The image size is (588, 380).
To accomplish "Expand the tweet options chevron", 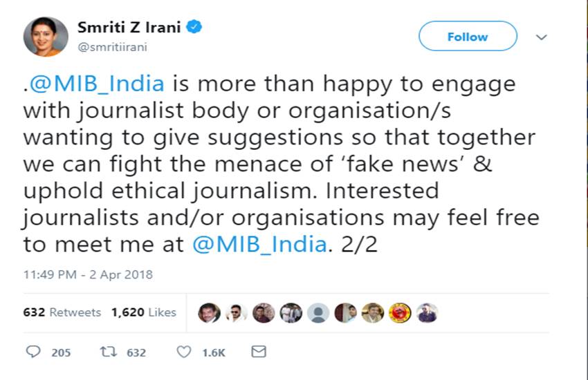I will [x=542, y=37].
